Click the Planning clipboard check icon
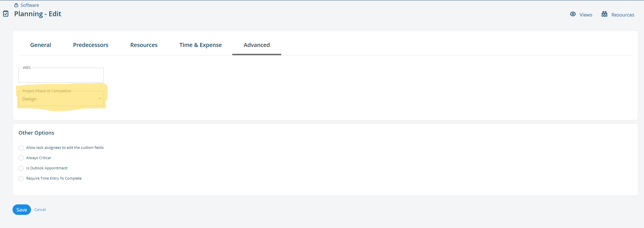This screenshot has width=644, height=228. (x=6, y=14)
